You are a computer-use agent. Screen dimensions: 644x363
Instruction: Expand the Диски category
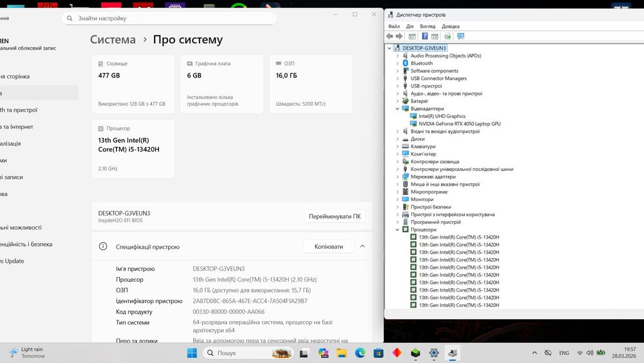pos(397,139)
